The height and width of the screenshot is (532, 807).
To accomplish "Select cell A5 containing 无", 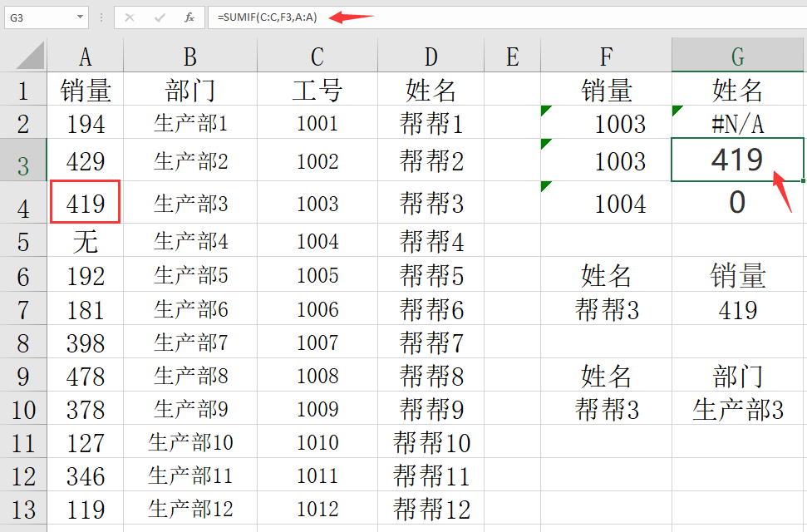I will 86,240.
